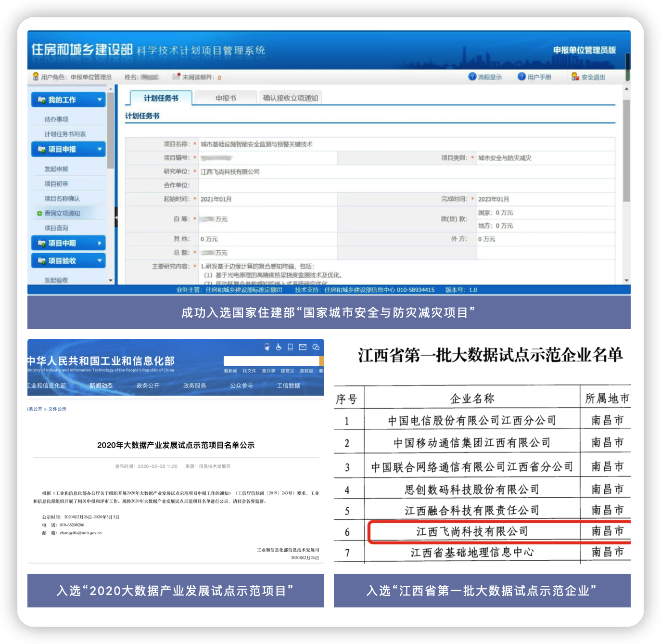Open 政务公开 in MIIT navigation
Screen dimensions: 661x644
pos(148,386)
